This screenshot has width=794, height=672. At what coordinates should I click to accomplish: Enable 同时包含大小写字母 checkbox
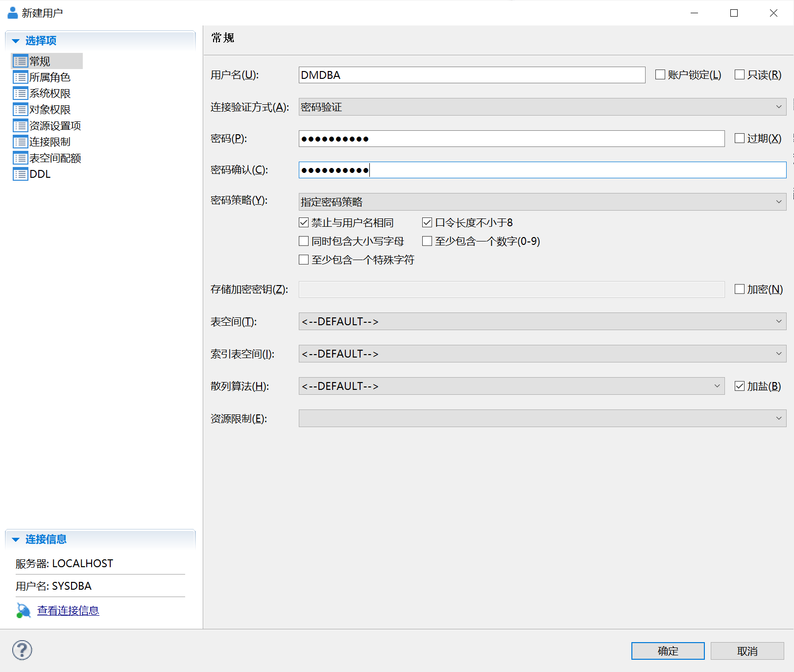coord(304,241)
